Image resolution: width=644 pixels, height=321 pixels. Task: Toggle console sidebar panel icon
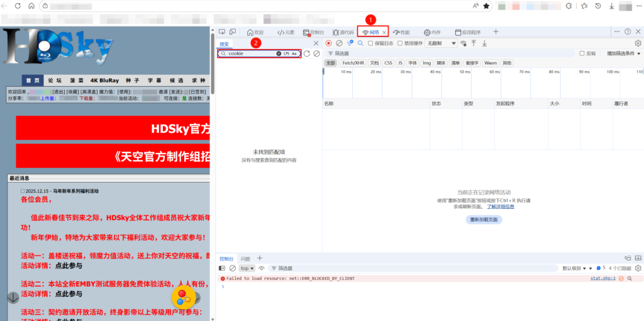(x=222, y=268)
